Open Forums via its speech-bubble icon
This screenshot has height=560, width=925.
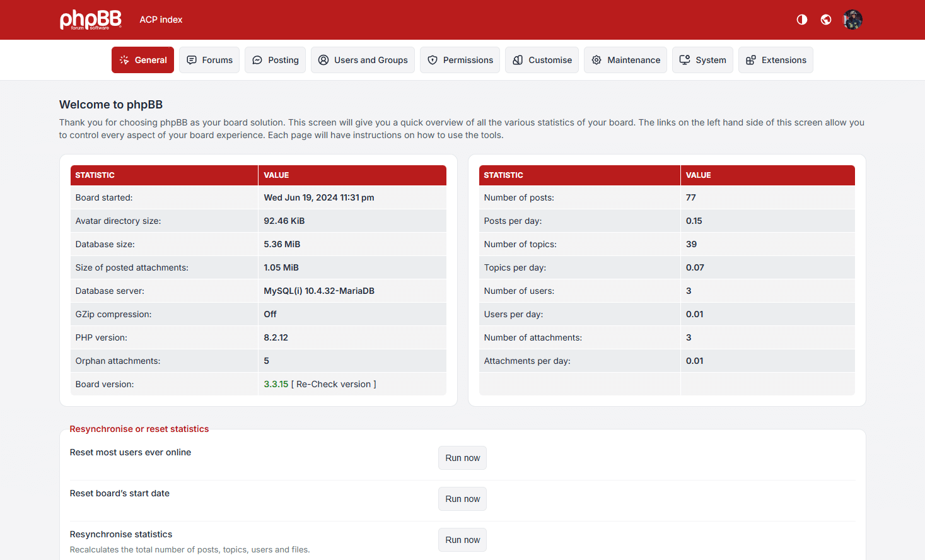192,60
